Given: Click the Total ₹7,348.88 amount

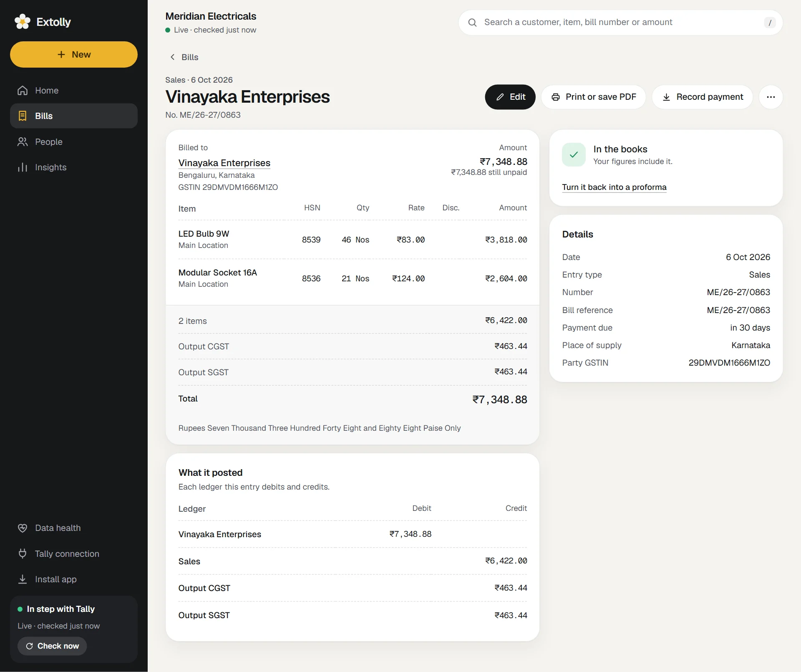Looking at the screenshot, I should point(500,399).
